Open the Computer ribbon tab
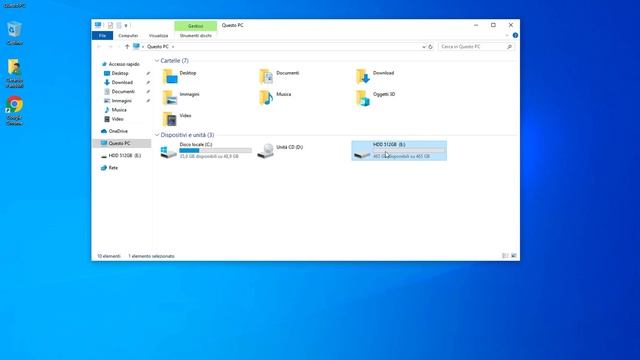The image size is (640, 360). point(128,36)
